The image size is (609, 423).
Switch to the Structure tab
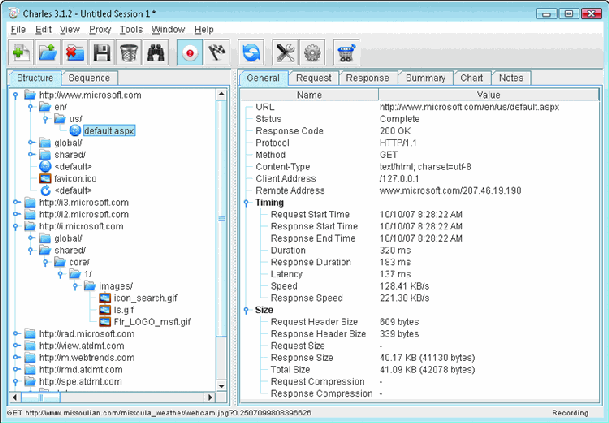pos(35,78)
